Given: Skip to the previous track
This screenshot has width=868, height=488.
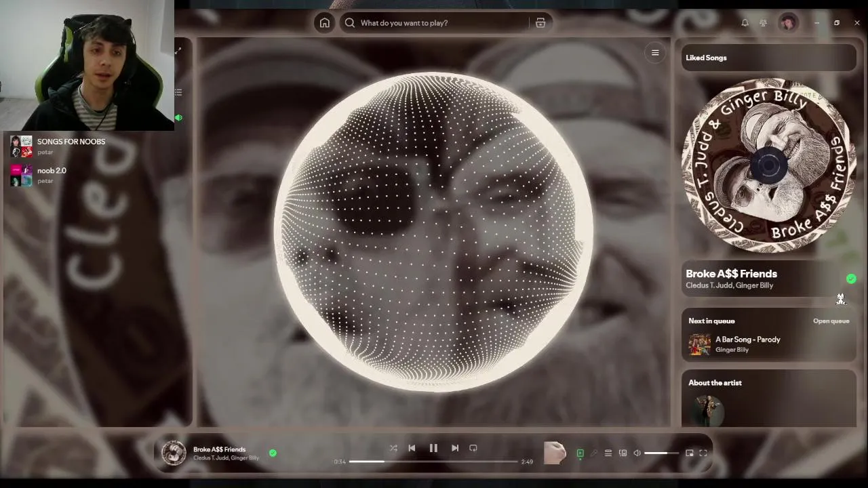Looking at the screenshot, I should (x=412, y=448).
